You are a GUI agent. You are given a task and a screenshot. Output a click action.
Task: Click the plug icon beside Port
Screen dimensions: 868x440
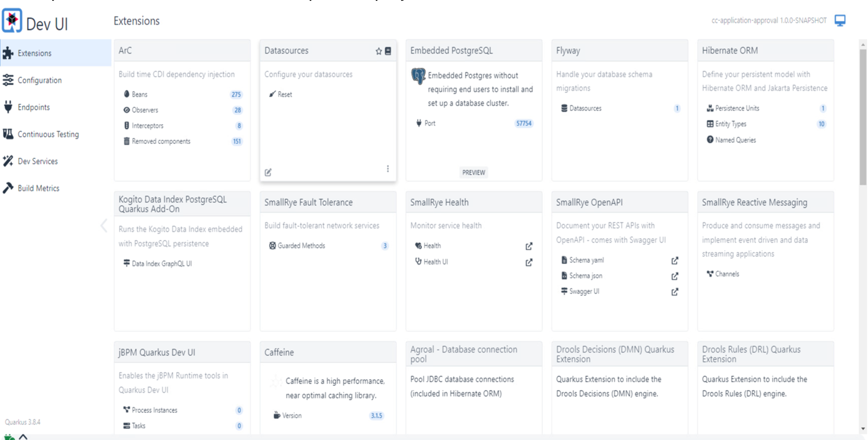419,123
